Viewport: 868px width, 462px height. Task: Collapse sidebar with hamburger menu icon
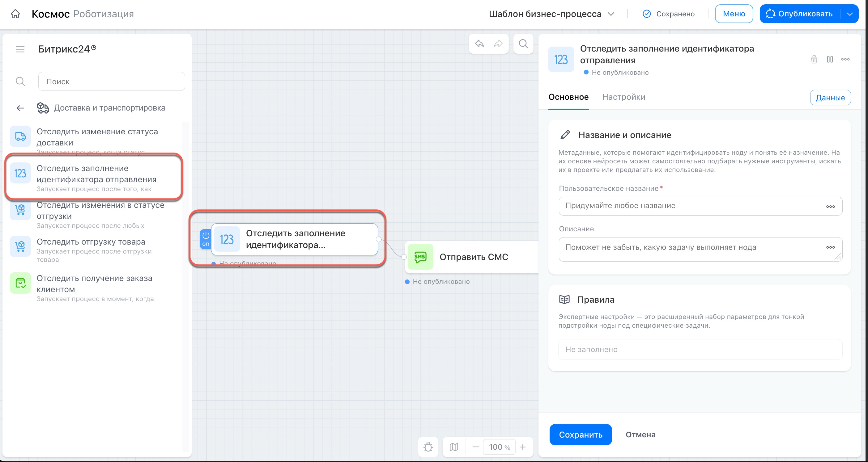[20, 49]
